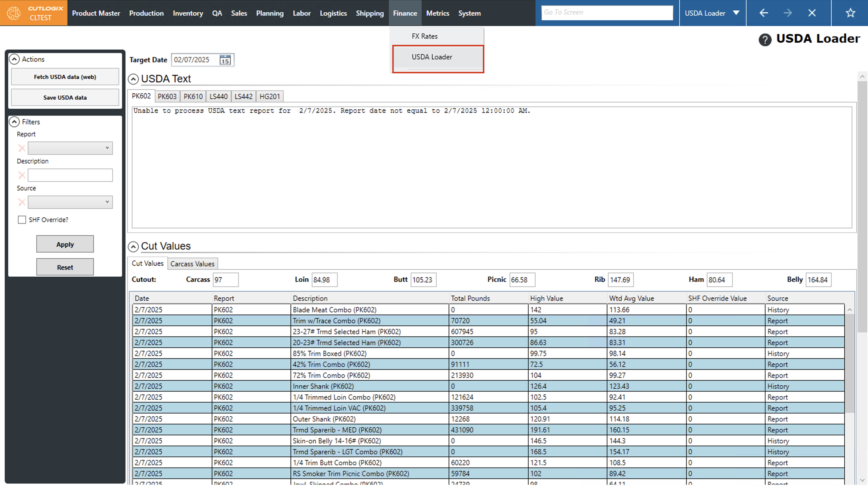The height and width of the screenshot is (486, 868).
Task: Click the Go To Screen search field
Action: (x=607, y=12)
